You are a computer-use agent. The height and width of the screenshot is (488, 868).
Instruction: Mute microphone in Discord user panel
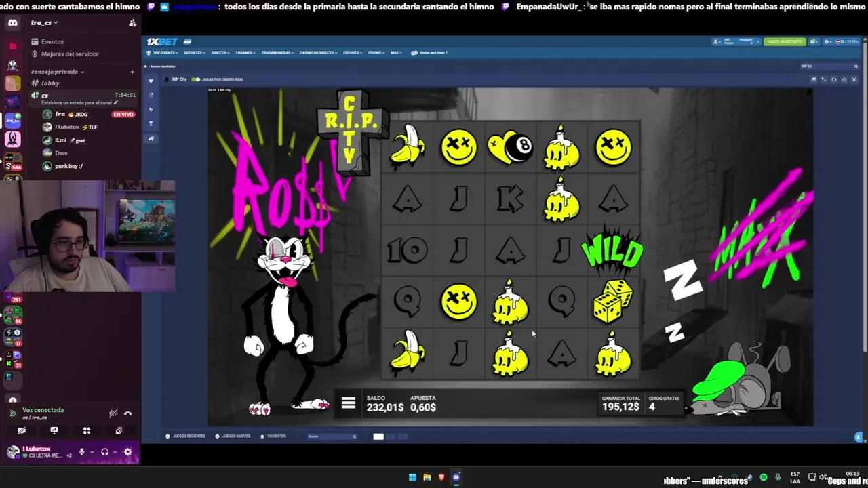(x=81, y=452)
